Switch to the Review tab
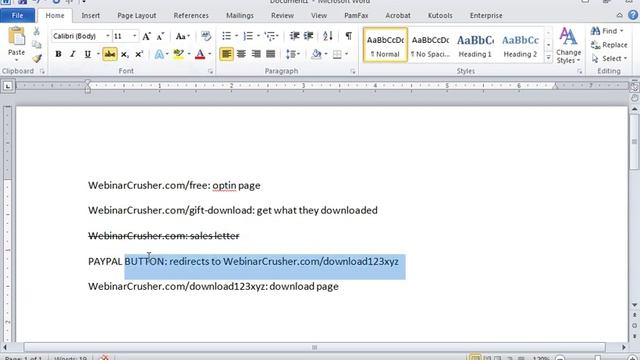 pos(282,16)
